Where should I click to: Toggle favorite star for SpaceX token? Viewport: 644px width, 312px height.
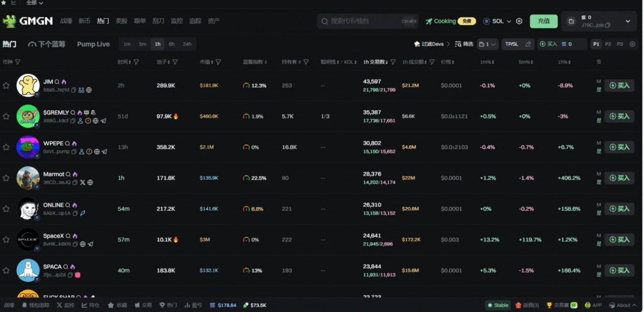point(6,240)
